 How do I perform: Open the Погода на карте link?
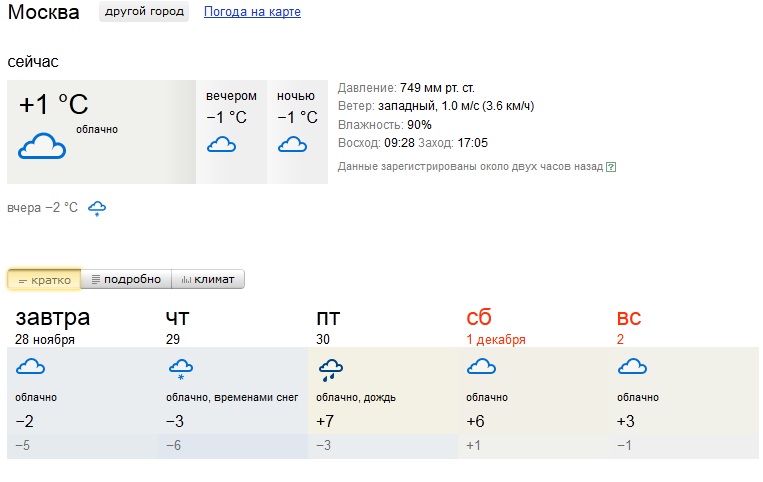click(x=252, y=12)
